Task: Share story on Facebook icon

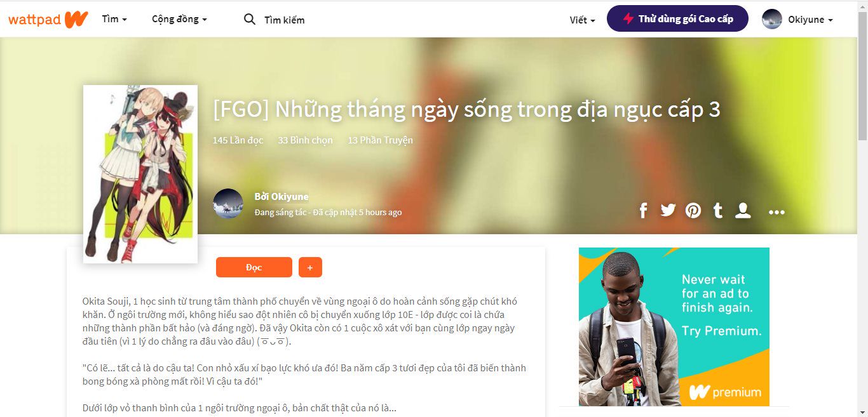Action: click(x=643, y=211)
